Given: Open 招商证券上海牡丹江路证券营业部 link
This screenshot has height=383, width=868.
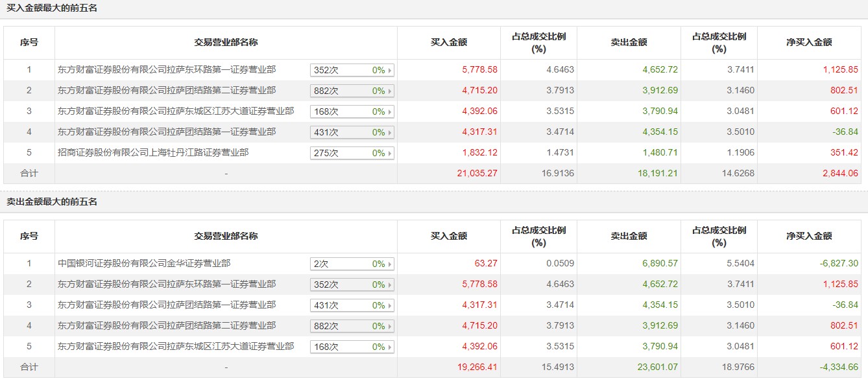Looking at the screenshot, I should click(153, 153).
